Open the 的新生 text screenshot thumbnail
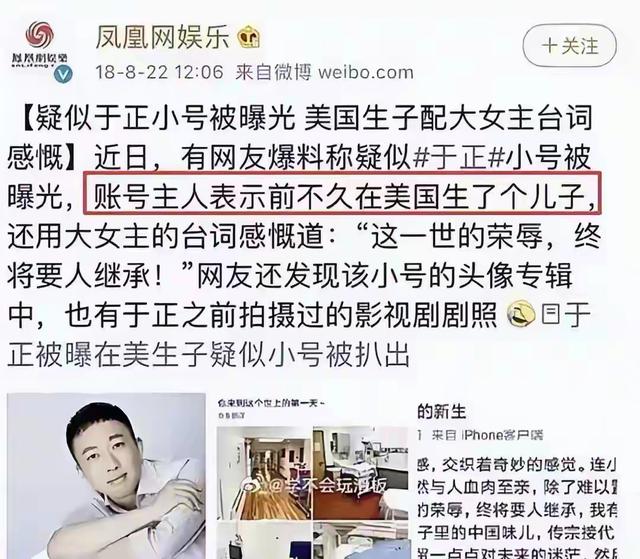 pos(517,476)
